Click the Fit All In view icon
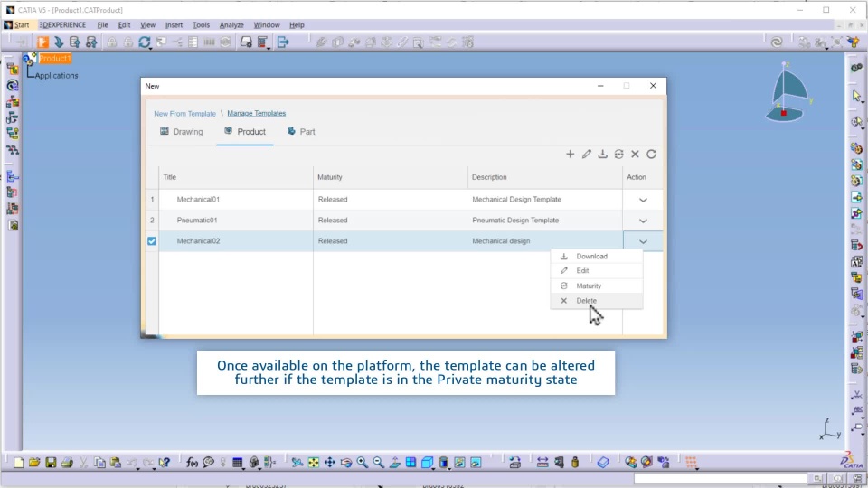 click(x=313, y=463)
